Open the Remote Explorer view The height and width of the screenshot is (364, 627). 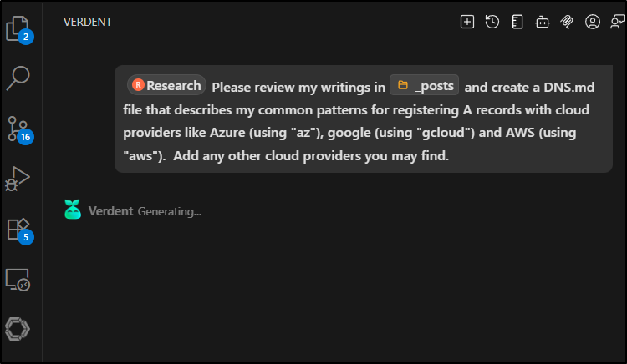[x=18, y=279]
